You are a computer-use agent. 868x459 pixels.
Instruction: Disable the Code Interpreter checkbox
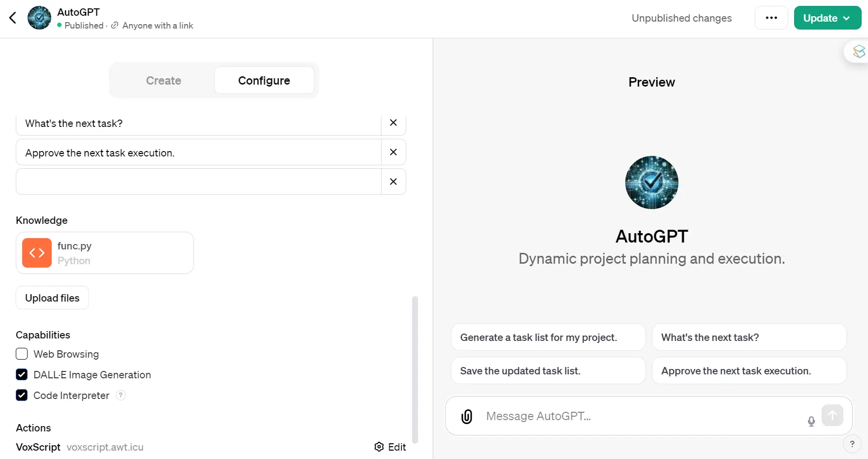coord(22,396)
